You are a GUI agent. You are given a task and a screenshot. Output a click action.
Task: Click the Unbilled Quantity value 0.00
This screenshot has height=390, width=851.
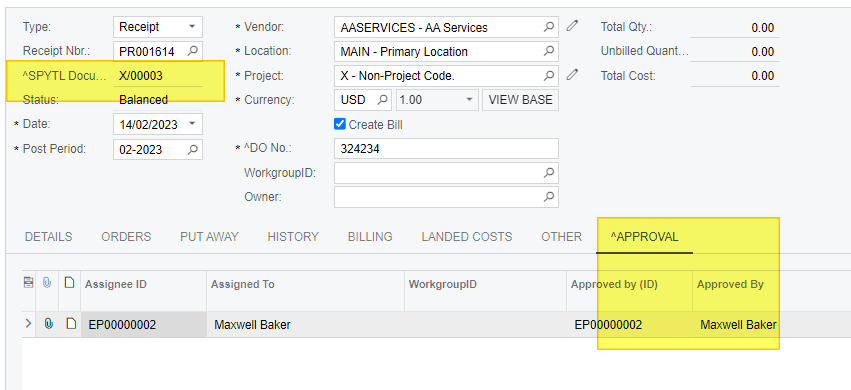[x=763, y=52]
